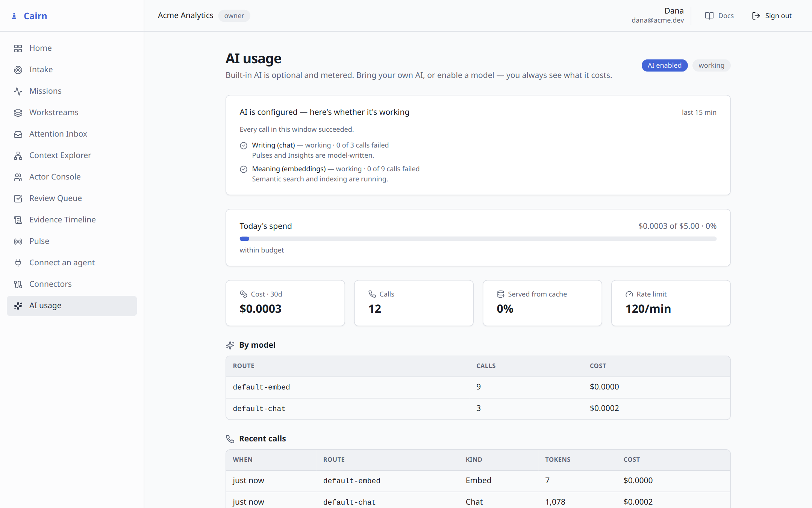Viewport: 812px width, 508px height.
Task: Select Pulse in the sidebar
Action: (x=72, y=241)
